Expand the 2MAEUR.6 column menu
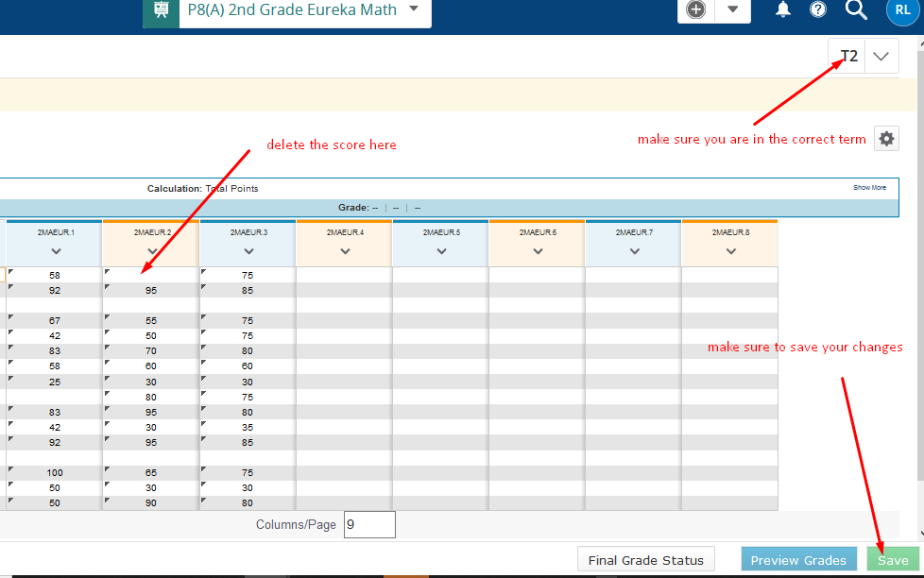This screenshot has width=924, height=578. (x=538, y=251)
